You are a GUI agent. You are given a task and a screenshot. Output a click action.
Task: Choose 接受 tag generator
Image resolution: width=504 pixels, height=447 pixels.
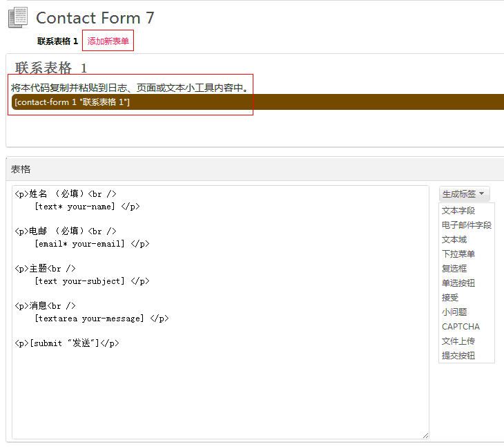click(449, 298)
